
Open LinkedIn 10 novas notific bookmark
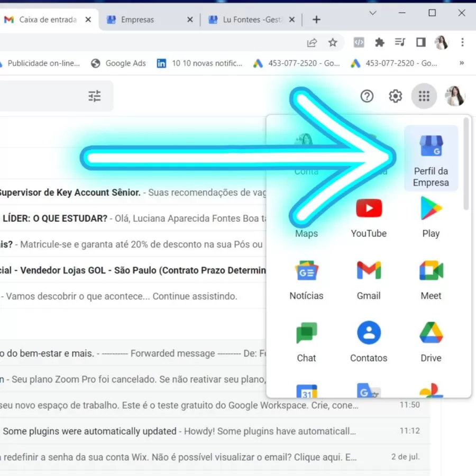pyautogui.click(x=199, y=63)
